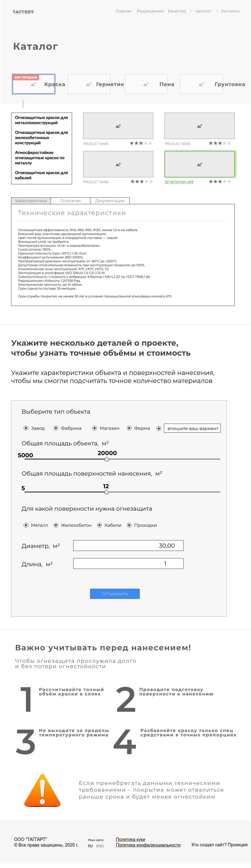Open the Политика конфиденциальности link
The width and height of the screenshot is (251, 868).
tap(148, 845)
